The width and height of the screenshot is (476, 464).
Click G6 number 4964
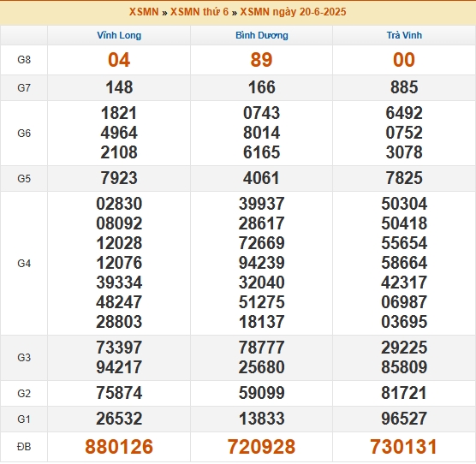tap(119, 133)
